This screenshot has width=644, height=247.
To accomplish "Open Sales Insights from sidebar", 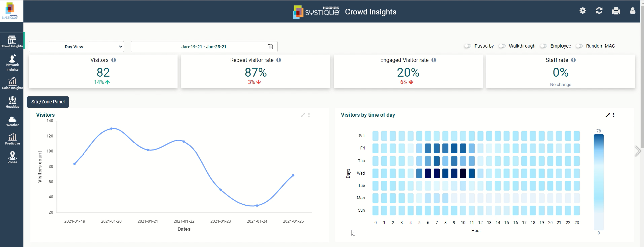I will [12, 83].
